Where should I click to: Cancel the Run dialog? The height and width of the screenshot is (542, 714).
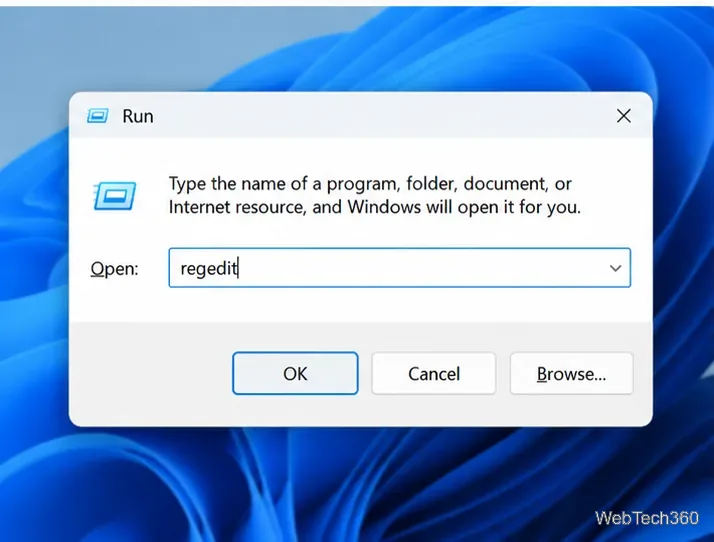pyautogui.click(x=434, y=373)
